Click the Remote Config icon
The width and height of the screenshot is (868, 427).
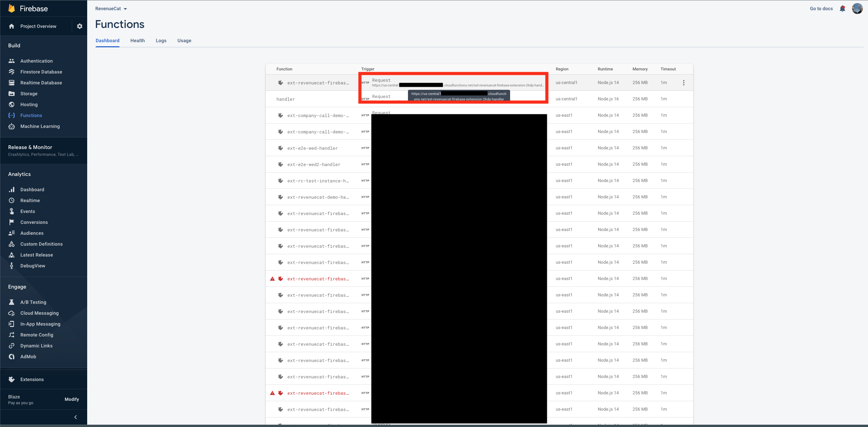coord(12,335)
